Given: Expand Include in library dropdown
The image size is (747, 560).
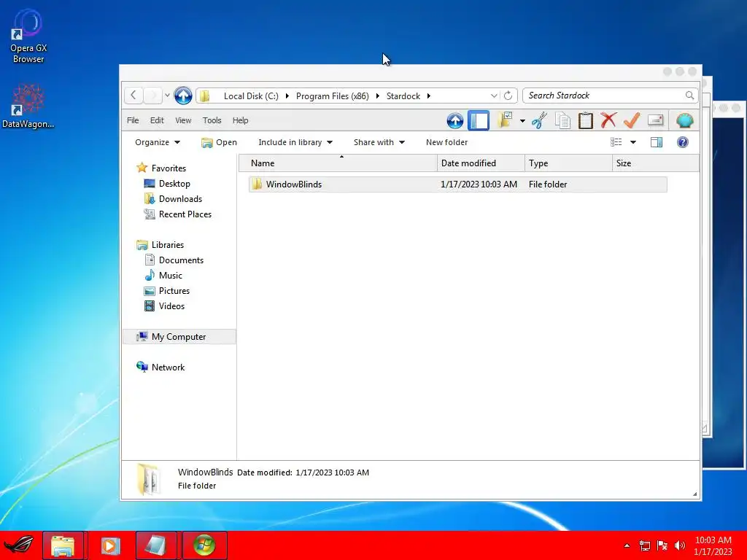Looking at the screenshot, I should (295, 142).
